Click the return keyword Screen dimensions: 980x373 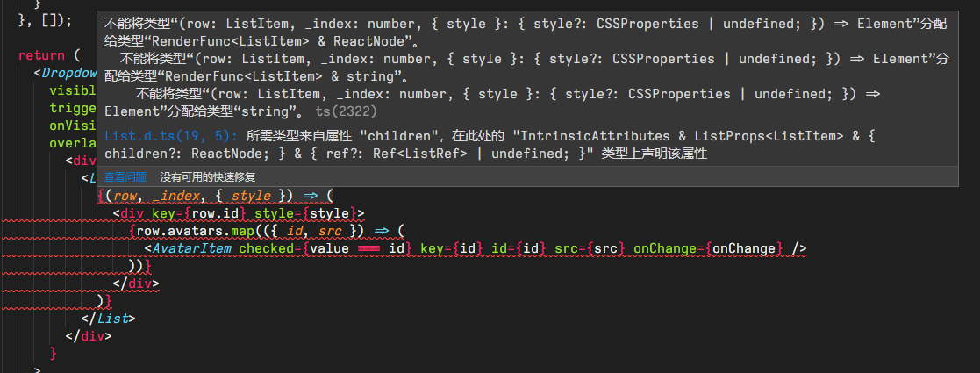(x=41, y=55)
